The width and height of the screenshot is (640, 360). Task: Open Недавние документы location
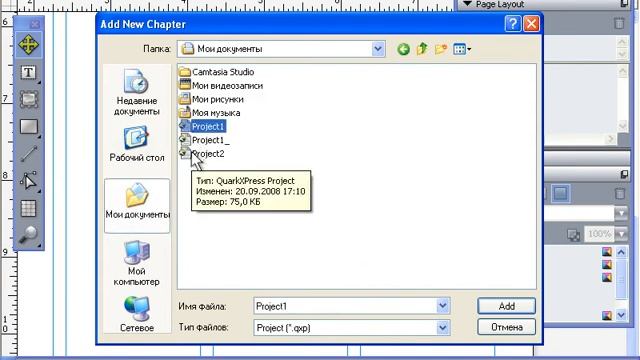coord(137,92)
